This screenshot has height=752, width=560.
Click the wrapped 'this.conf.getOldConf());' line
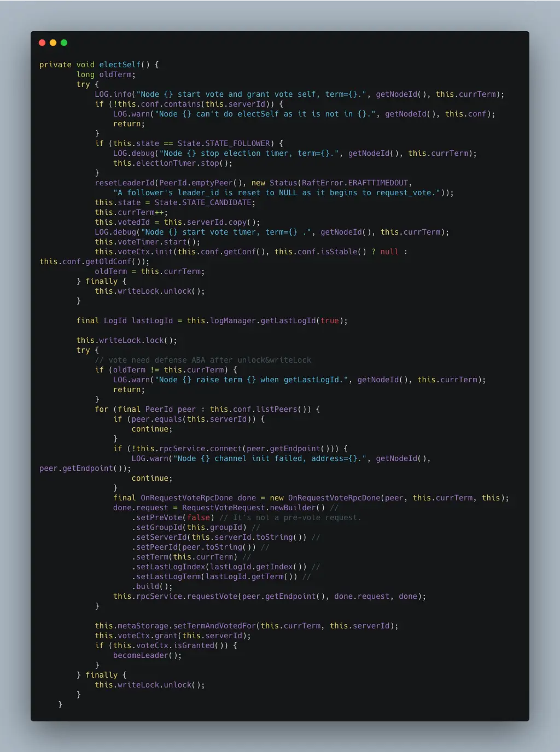click(95, 261)
